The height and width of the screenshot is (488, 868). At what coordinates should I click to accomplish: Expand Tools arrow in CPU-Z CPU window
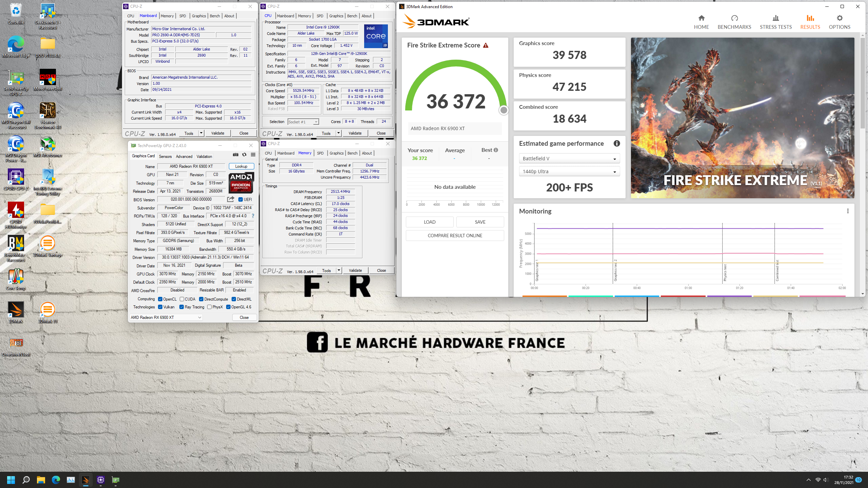point(338,133)
